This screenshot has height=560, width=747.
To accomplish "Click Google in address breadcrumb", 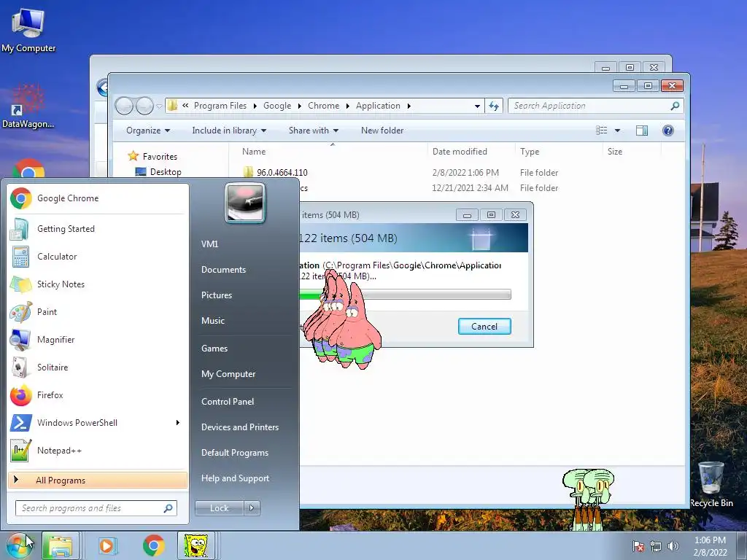I will (x=277, y=106).
